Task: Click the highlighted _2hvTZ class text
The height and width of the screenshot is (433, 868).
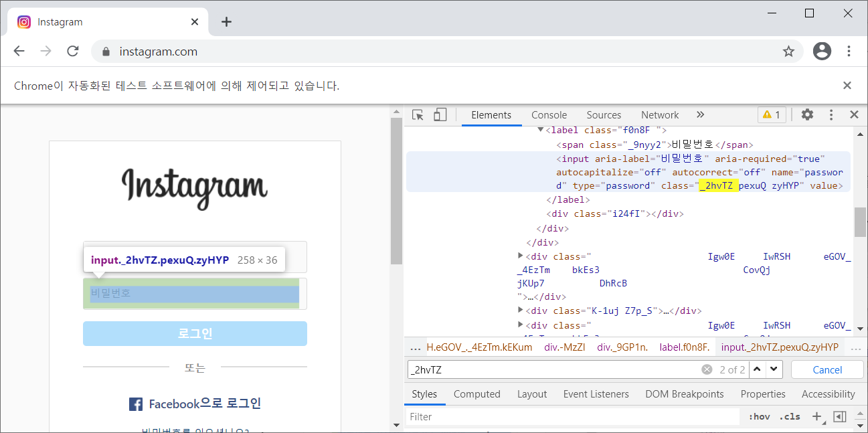Action: click(718, 186)
